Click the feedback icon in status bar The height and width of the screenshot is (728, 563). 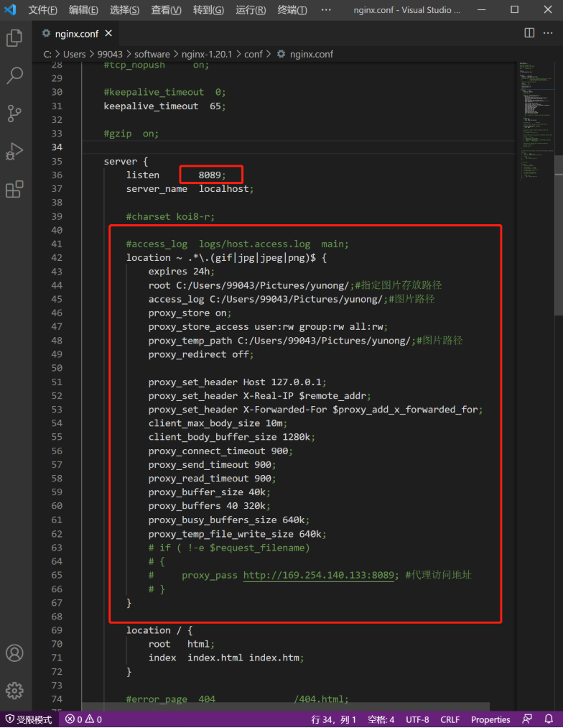tap(527, 719)
